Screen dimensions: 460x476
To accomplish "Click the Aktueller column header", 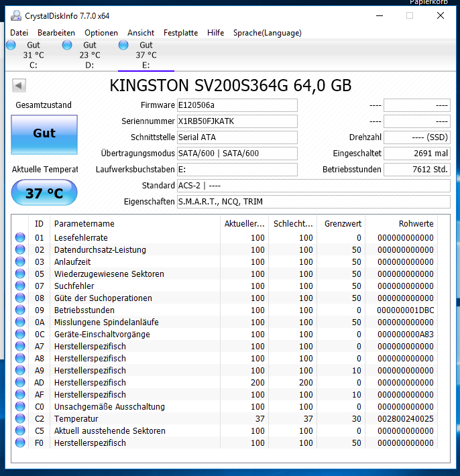I will pos(245,224).
